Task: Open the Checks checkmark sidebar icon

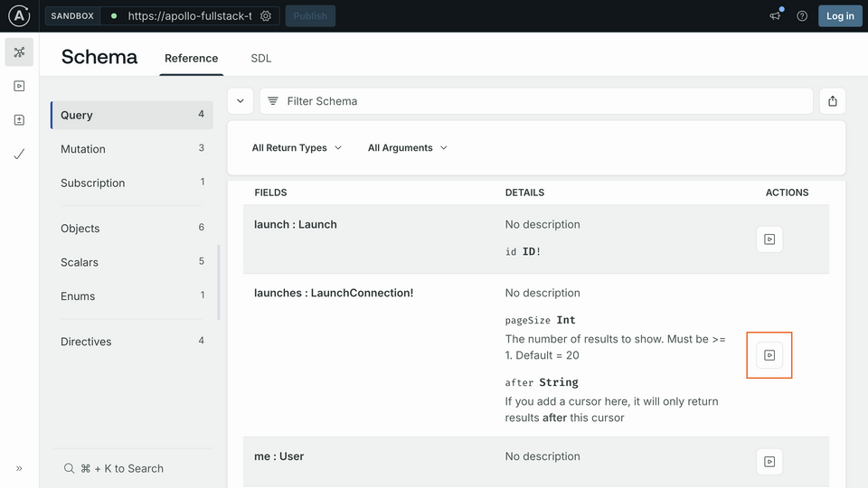Action: [19, 154]
